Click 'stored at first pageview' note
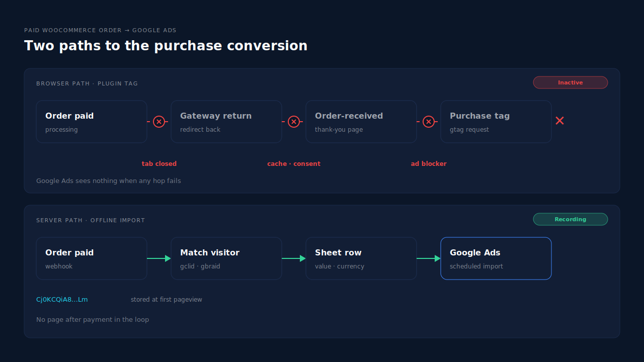 pos(167,300)
